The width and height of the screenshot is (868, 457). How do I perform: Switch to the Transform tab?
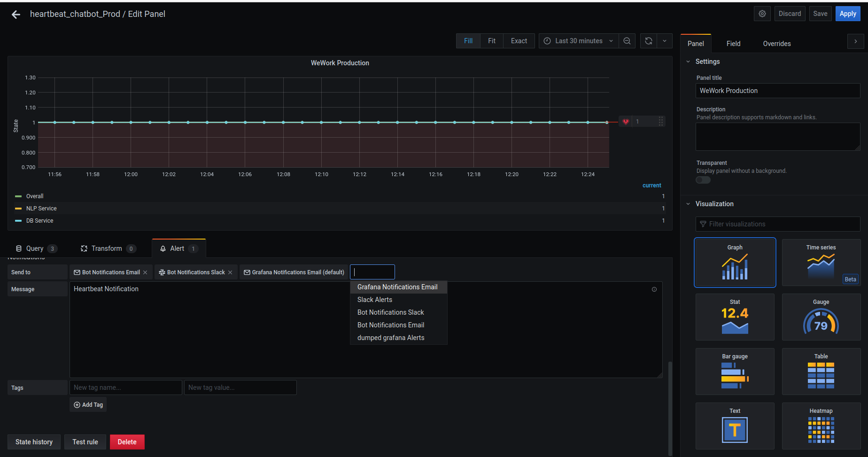point(107,248)
